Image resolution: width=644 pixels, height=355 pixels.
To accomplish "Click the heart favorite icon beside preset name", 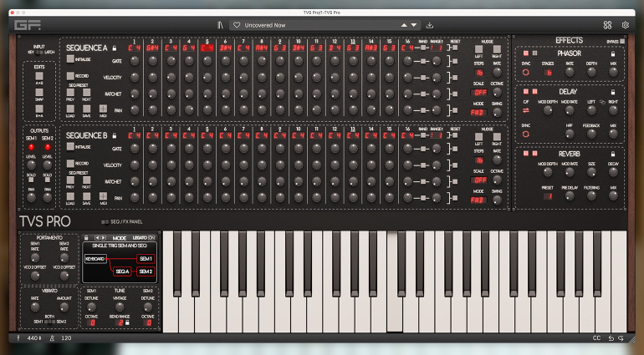I will tap(237, 25).
